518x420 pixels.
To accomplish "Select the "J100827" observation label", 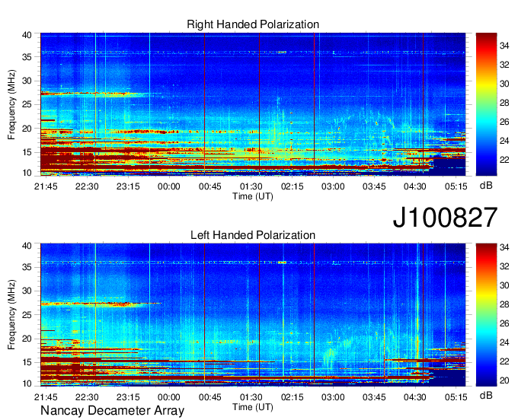I will [445, 217].
